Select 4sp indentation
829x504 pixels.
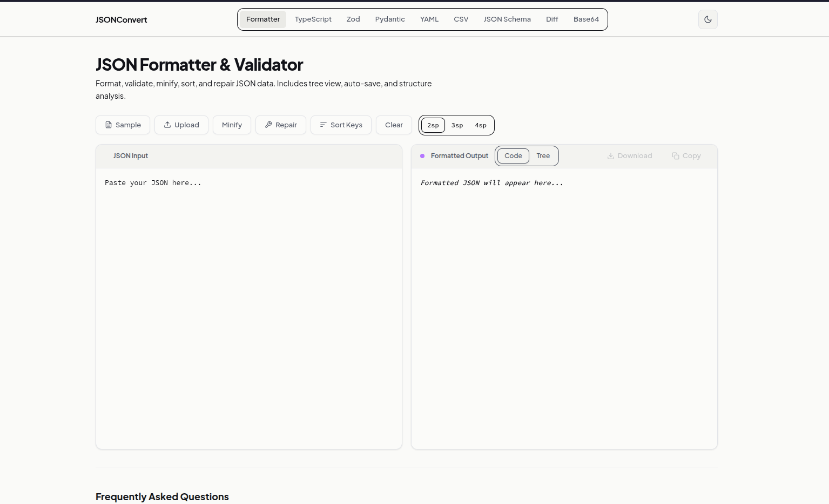click(x=481, y=125)
